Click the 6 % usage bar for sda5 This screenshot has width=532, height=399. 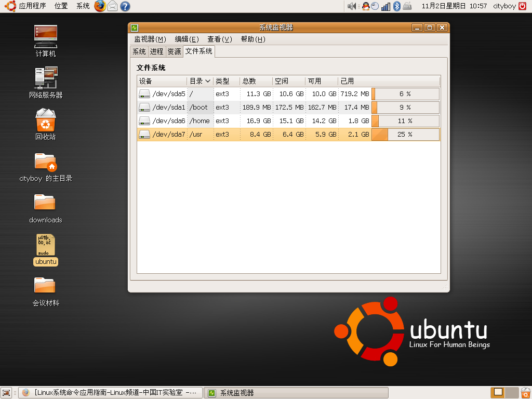405,94
